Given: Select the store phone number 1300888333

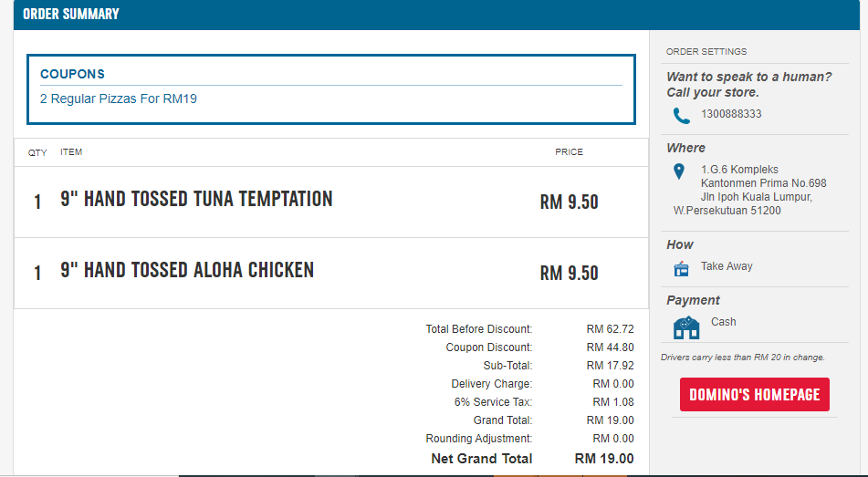Looking at the screenshot, I should 731,114.
